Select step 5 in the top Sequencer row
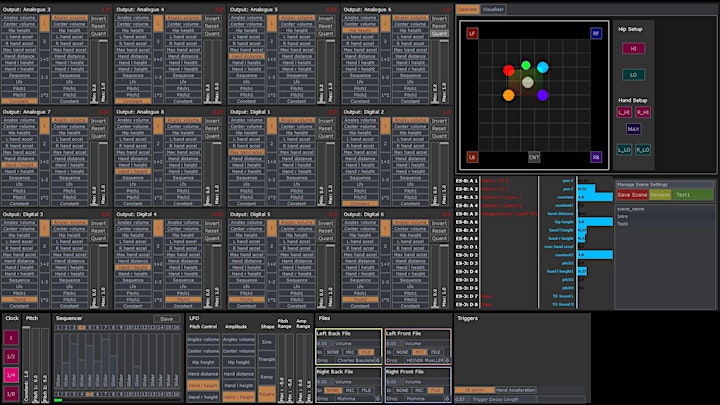 click(x=90, y=327)
